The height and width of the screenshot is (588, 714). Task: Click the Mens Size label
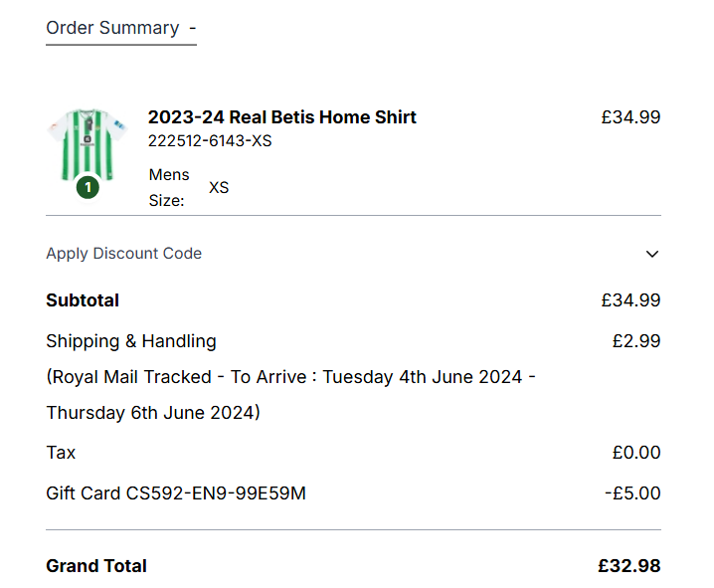click(168, 187)
